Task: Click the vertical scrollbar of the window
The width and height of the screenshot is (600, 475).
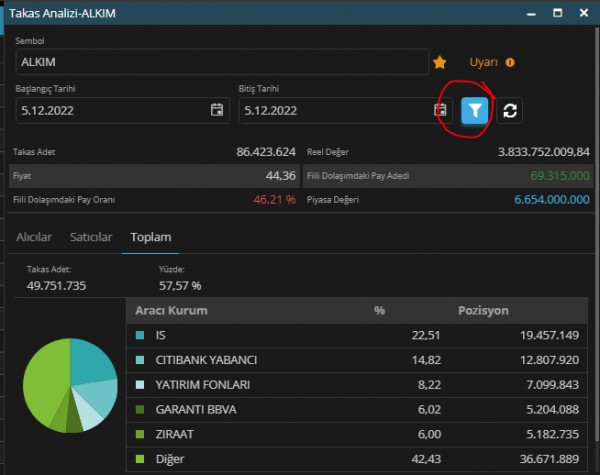Action: (597, 233)
